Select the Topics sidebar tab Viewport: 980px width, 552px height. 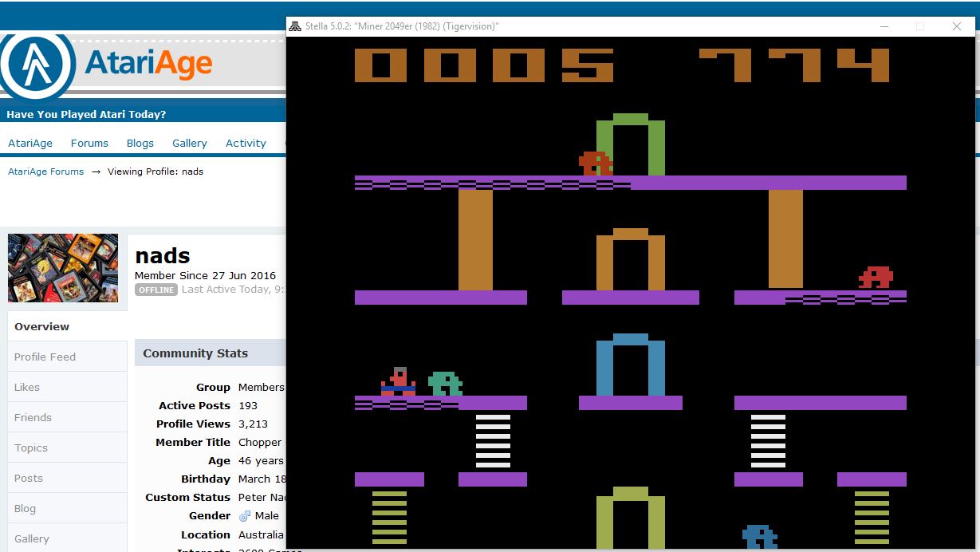(67, 448)
